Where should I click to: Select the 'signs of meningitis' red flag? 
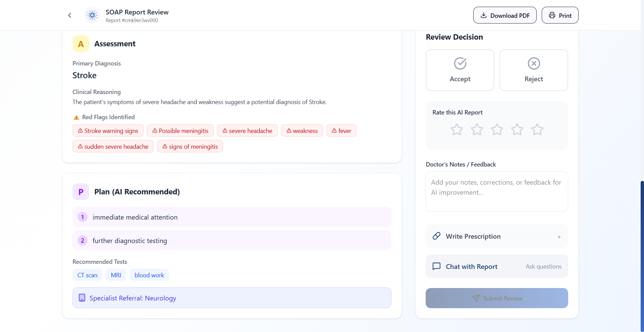pos(190,146)
